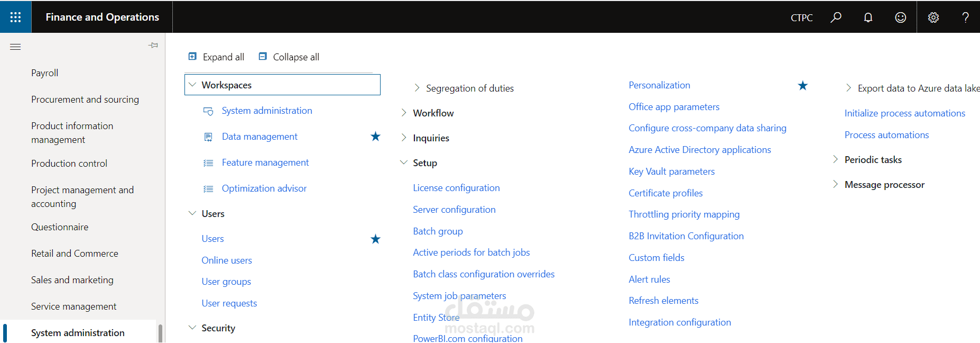Open Azure Active Directory applications link
The image size is (980, 343).
(x=699, y=150)
